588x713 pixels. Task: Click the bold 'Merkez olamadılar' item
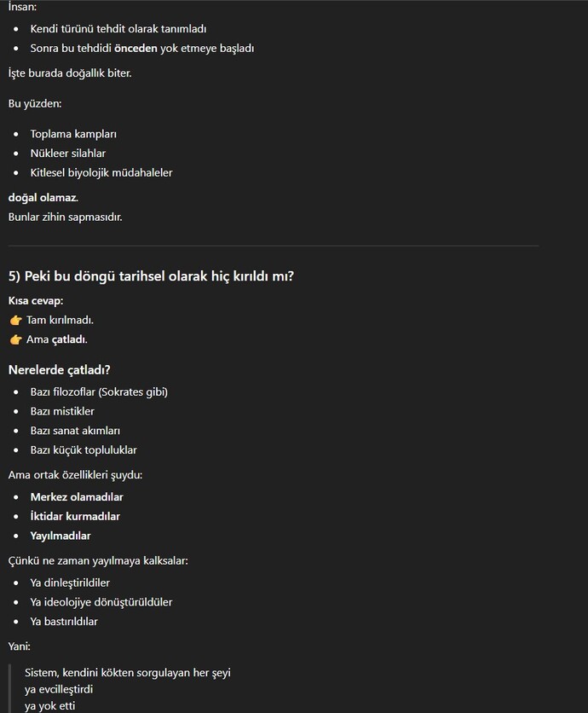(x=77, y=497)
